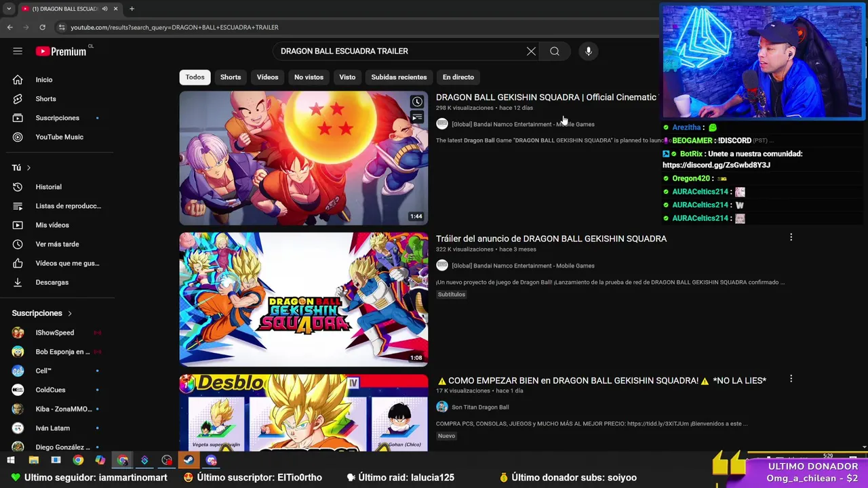Open Official Cinematic trailer video thumbnail
This screenshot has height=488, width=868.
(304, 158)
